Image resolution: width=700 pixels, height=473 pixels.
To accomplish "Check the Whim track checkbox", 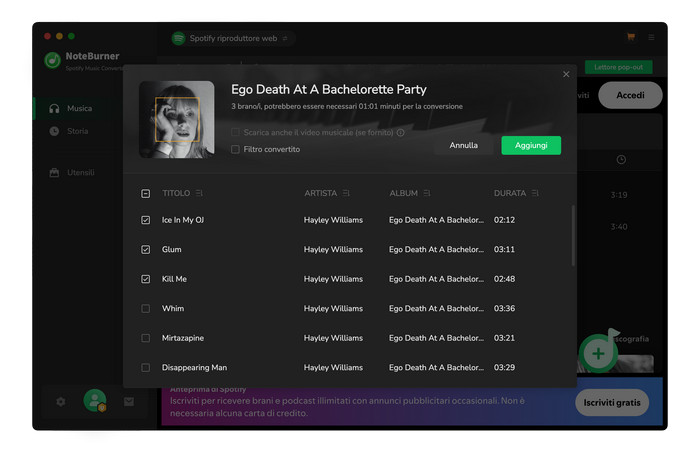I will (146, 308).
